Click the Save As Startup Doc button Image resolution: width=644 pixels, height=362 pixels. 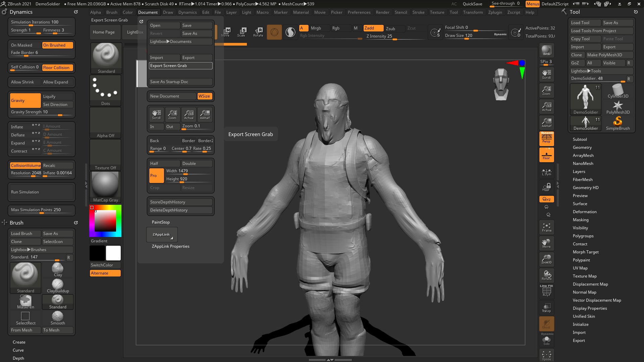[169, 82]
